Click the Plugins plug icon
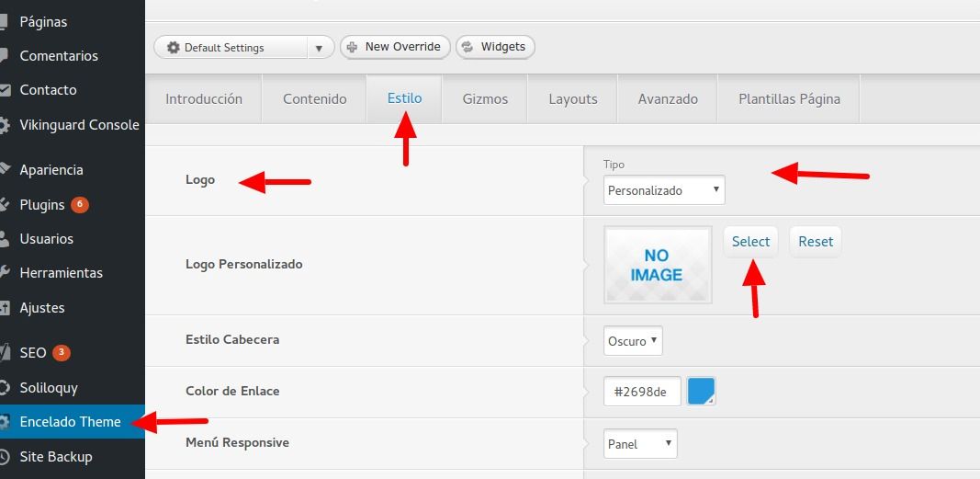Image resolution: width=980 pixels, height=479 pixels. (x=5, y=204)
